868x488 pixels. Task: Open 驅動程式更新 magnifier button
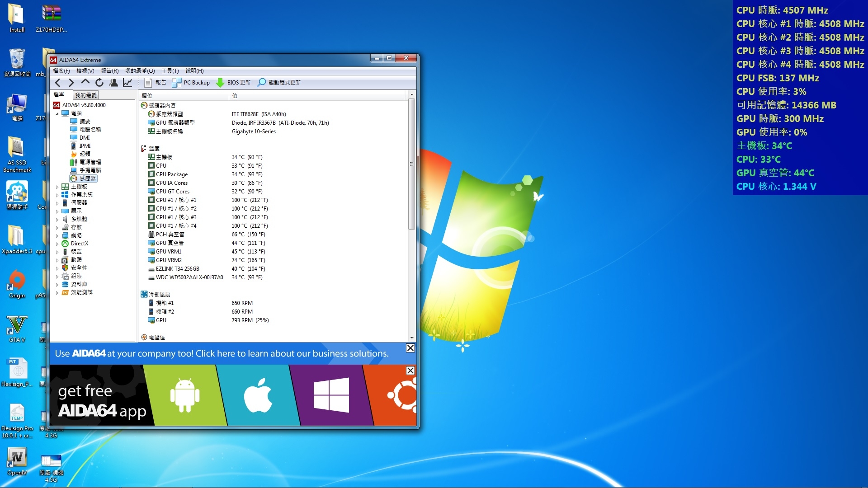click(x=261, y=83)
